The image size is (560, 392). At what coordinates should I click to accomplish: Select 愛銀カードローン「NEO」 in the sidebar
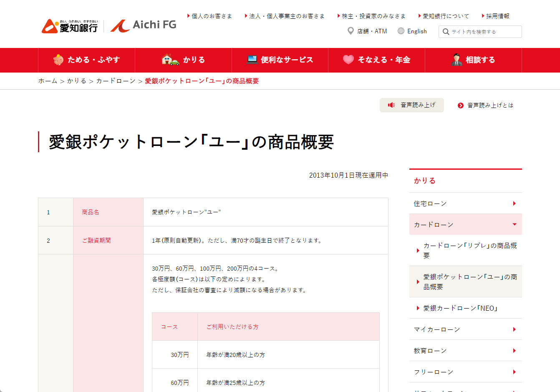pos(460,308)
